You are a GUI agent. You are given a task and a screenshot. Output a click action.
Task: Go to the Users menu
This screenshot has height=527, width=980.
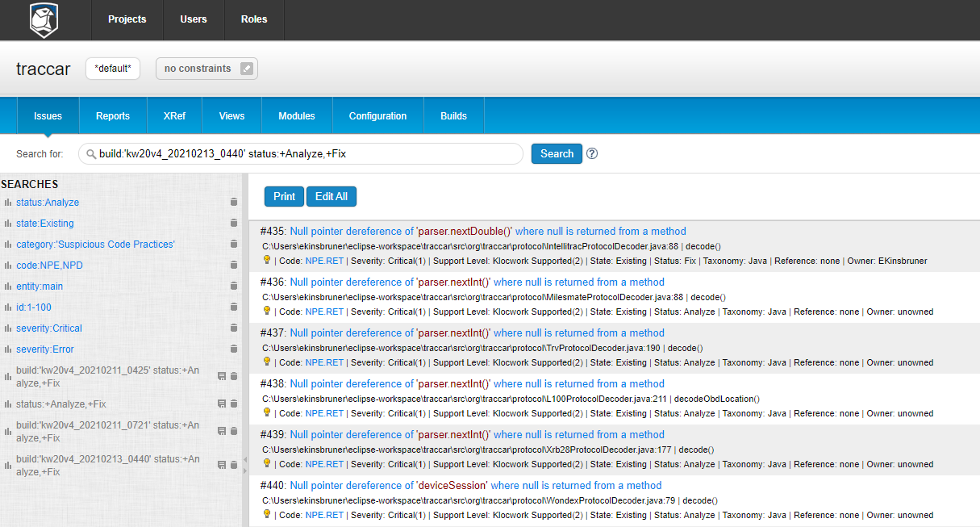click(x=194, y=19)
